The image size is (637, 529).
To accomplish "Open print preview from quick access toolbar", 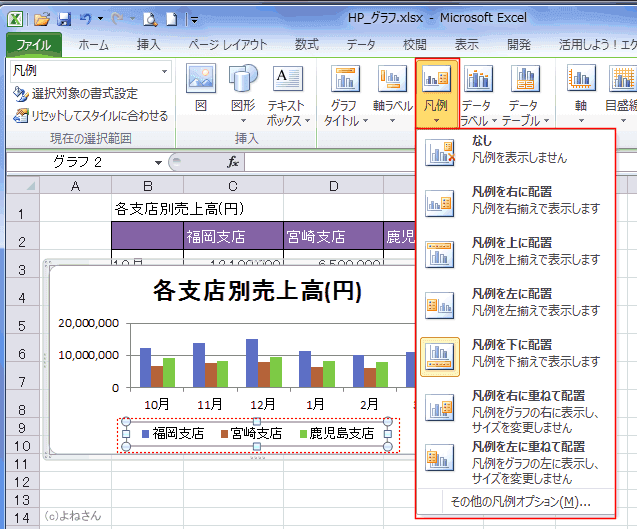I will pyautogui.click(x=150, y=19).
